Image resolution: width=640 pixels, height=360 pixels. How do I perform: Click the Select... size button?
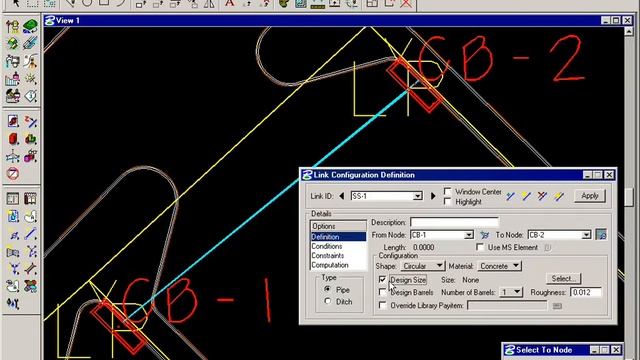563,279
